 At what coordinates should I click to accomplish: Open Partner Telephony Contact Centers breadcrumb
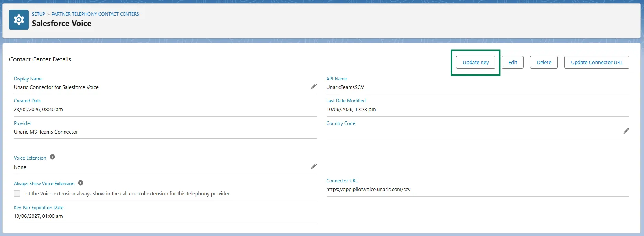click(x=95, y=14)
